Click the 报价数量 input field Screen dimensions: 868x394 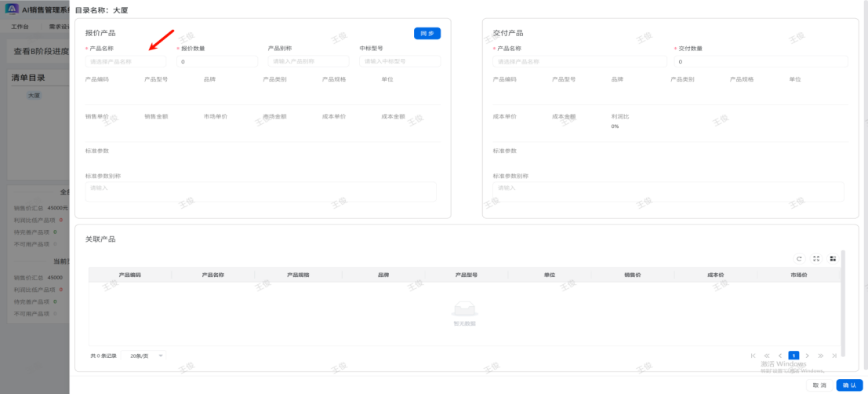pos(218,61)
